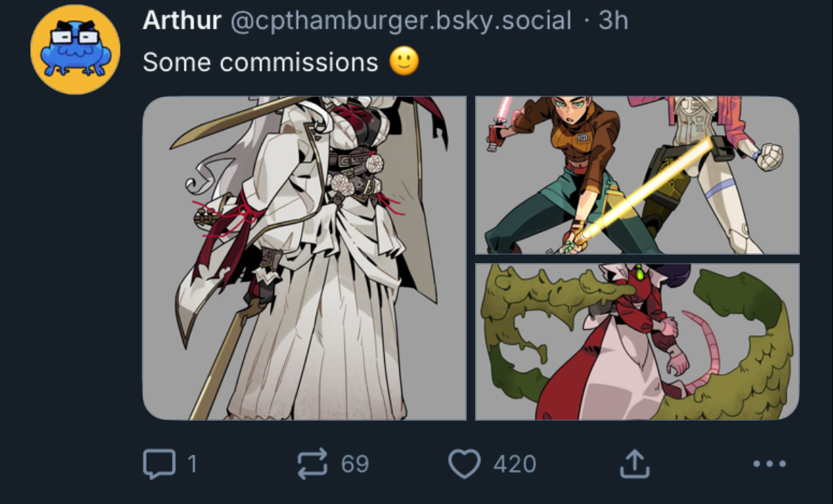Click the smiley emoji in the post
The height and width of the screenshot is (504, 833).
tap(404, 63)
